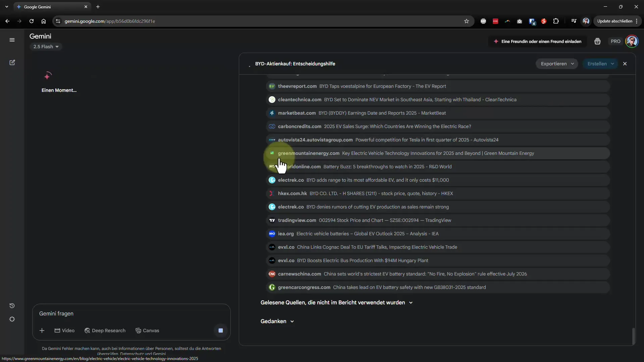Select the Google Gemini tab
The width and height of the screenshot is (644, 362).
click(x=52, y=7)
